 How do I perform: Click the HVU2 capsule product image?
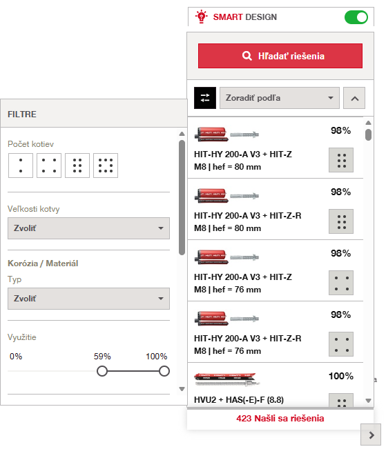[x=226, y=379]
